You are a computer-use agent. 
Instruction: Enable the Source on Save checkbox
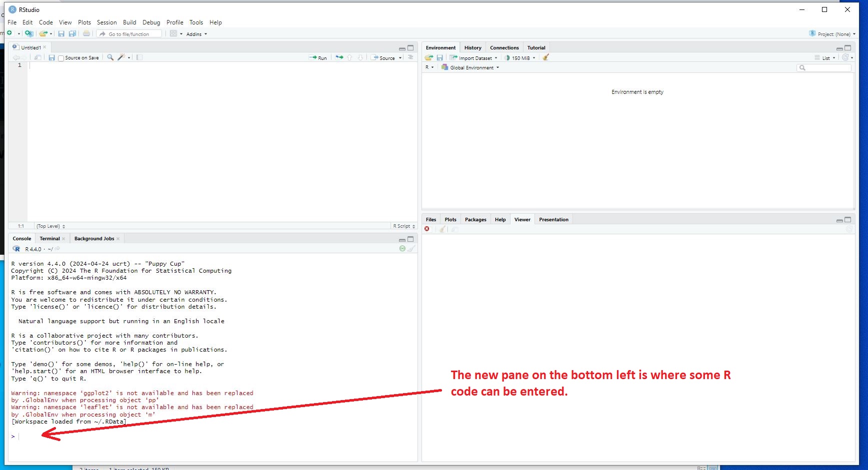[61, 58]
